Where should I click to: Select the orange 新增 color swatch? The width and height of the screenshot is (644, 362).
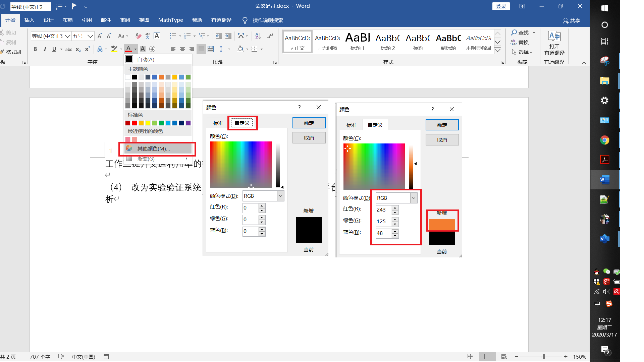[442, 224]
